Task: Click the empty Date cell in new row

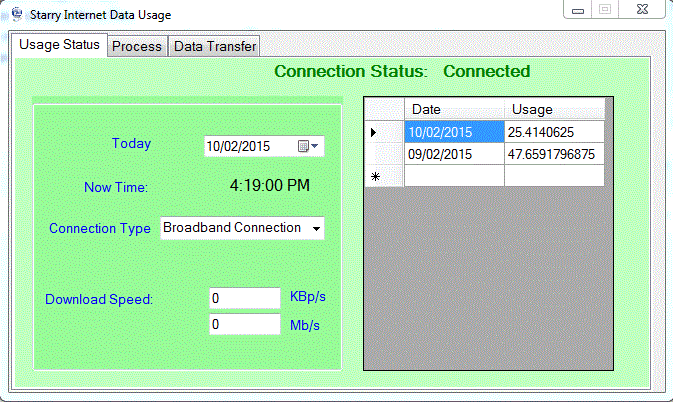Action: (x=454, y=176)
